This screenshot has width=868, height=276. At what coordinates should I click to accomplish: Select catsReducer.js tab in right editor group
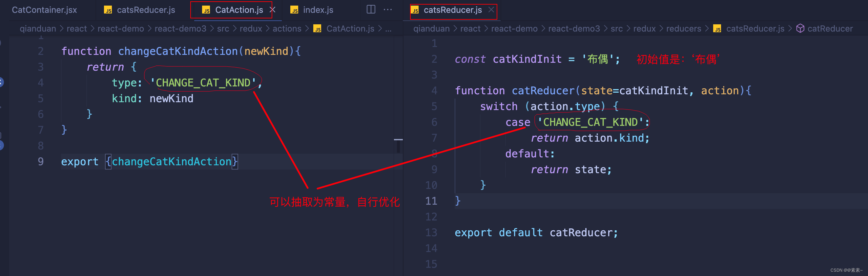pyautogui.click(x=452, y=10)
